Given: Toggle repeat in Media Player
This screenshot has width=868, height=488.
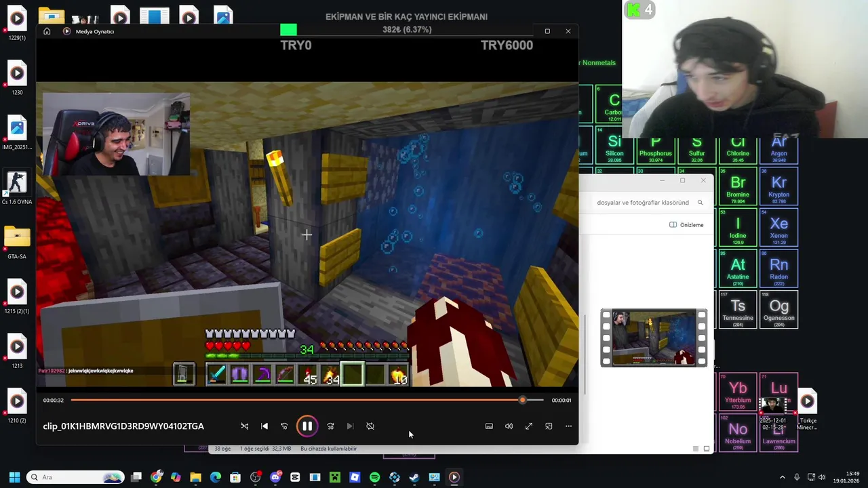Looking at the screenshot, I should 370,426.
